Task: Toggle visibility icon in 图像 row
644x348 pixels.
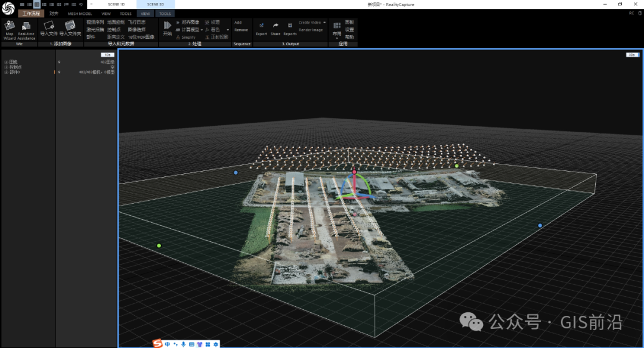Action: click(x=59, y=62)
